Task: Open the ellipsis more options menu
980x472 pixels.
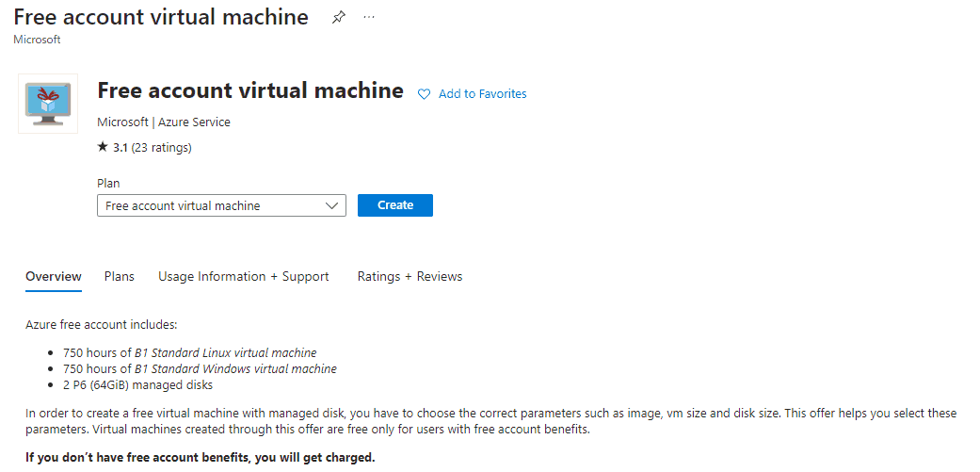Action: tap(369, 17)
